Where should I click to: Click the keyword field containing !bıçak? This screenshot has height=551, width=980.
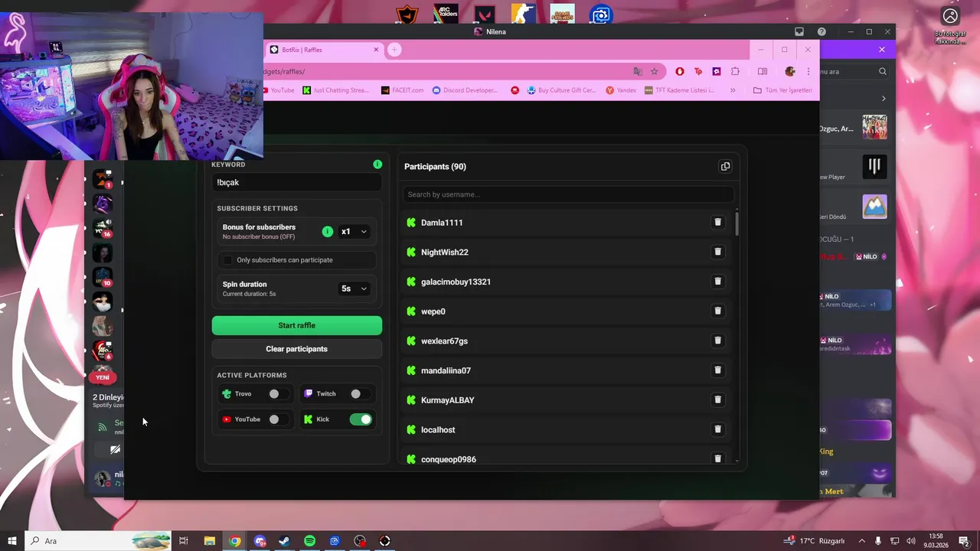pos(297,182)
